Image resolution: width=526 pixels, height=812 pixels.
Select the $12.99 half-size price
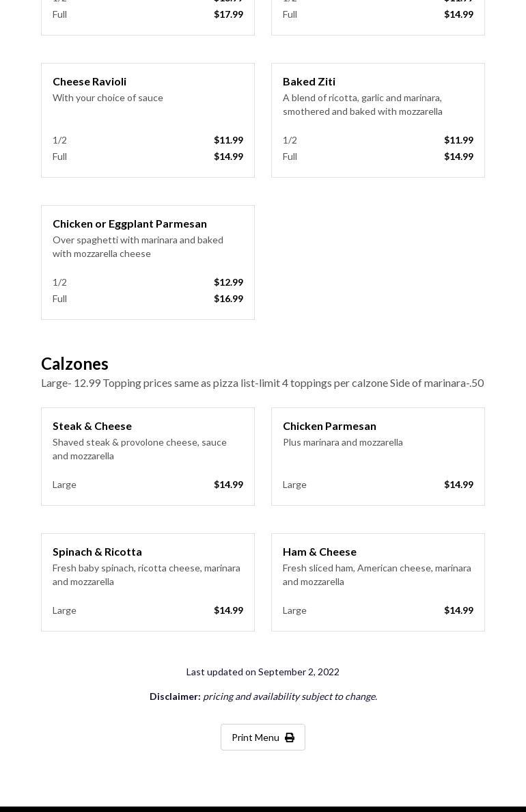pyautogui.click(x=228, y=282)
